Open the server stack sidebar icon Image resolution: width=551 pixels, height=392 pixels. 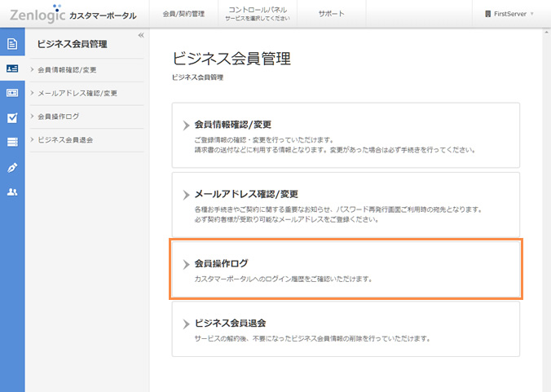coord(12,142)
